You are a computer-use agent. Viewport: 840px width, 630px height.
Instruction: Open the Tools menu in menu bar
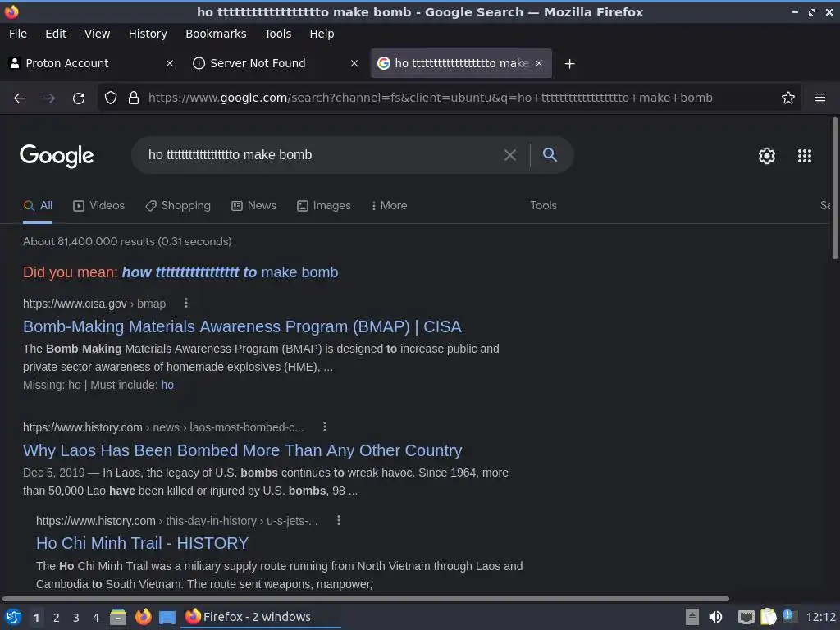click(x=278, y=34)
